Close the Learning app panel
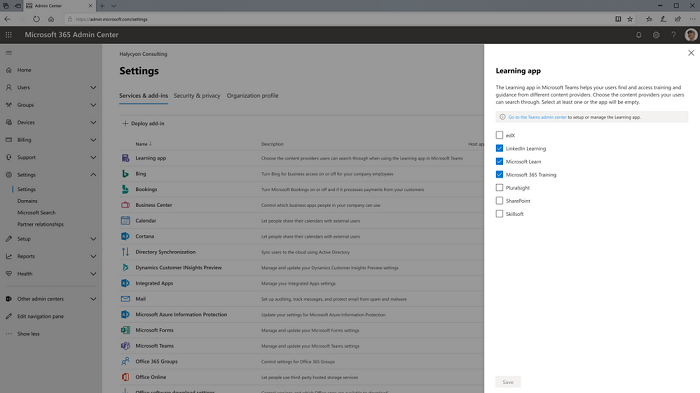The image size is (700, 393). [691, 53]
